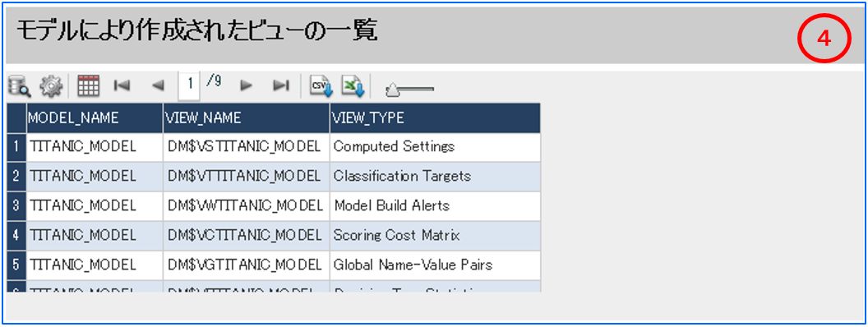This screenshot has width=868, height=327.
Task: Click the MODEL_NAME column header
Action: 95,117
